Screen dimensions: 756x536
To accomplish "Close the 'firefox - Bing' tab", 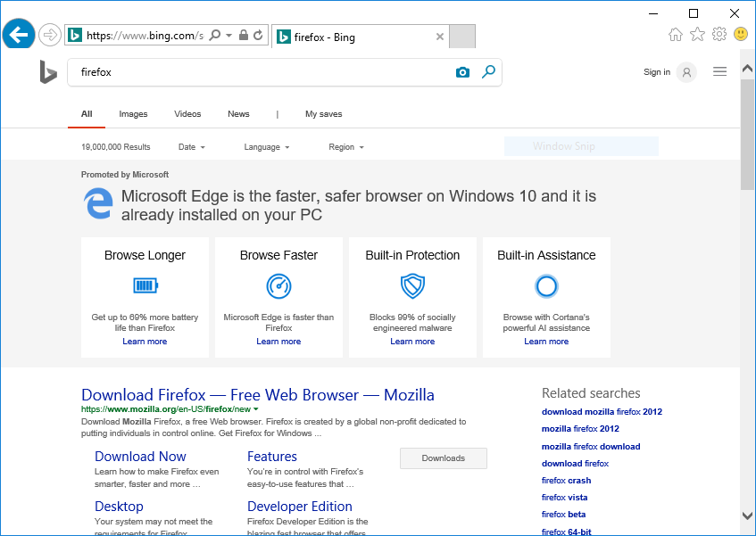I will coord(439,37).
